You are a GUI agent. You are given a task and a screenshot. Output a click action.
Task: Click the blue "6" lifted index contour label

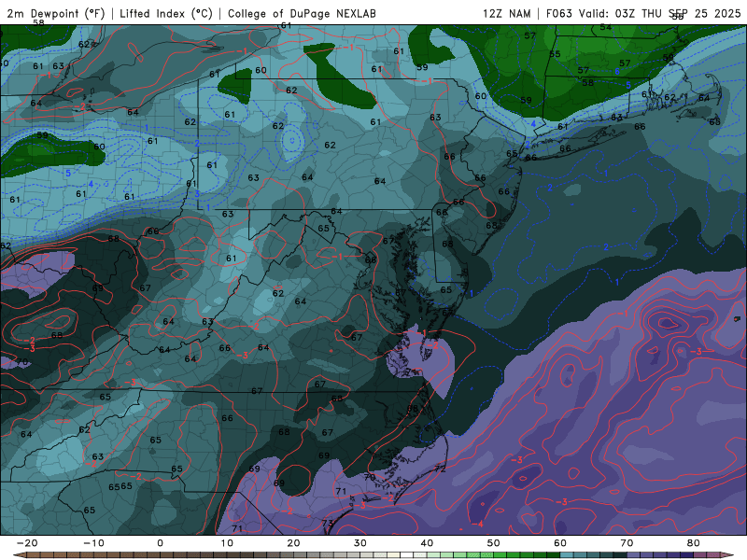click(x=617, y=72)
